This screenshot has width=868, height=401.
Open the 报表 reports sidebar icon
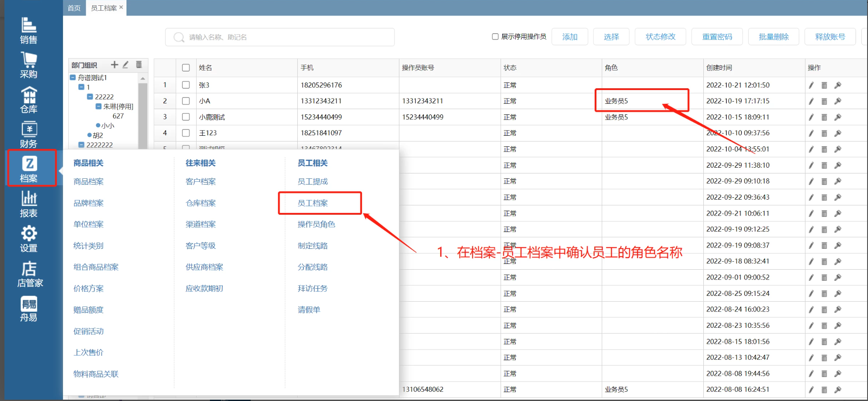(28, 204)
